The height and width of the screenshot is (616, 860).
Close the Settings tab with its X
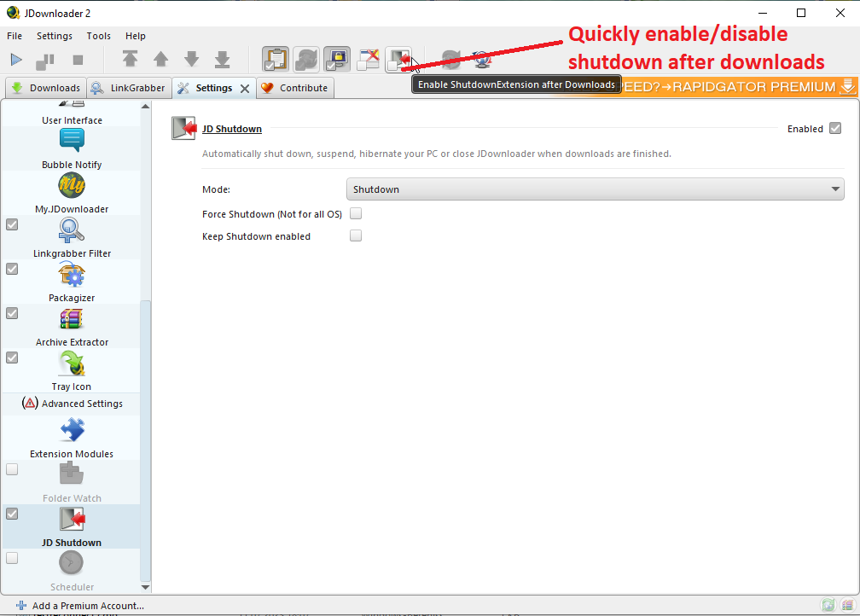click(245, 89)
